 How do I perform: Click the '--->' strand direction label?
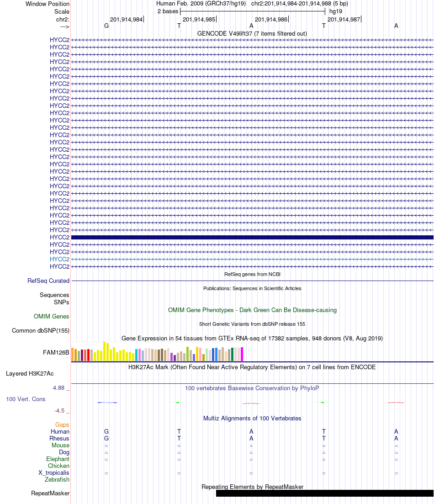64,27
